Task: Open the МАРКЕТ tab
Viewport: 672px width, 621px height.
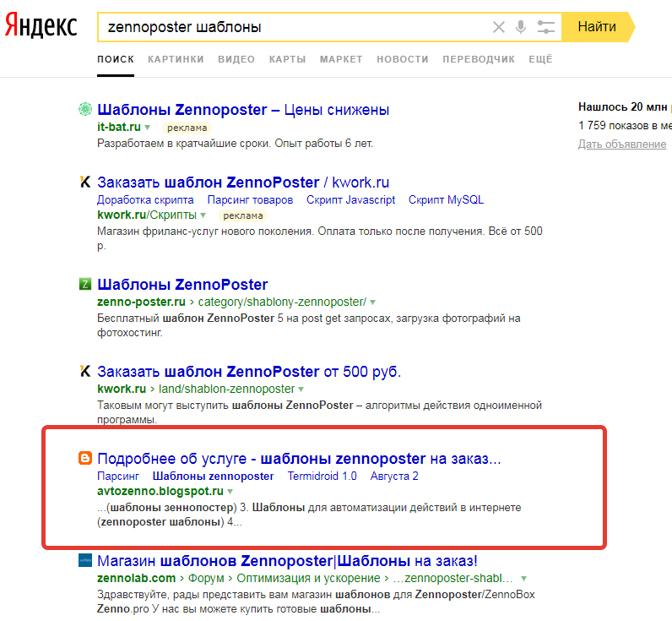Action: pos(341,59)
